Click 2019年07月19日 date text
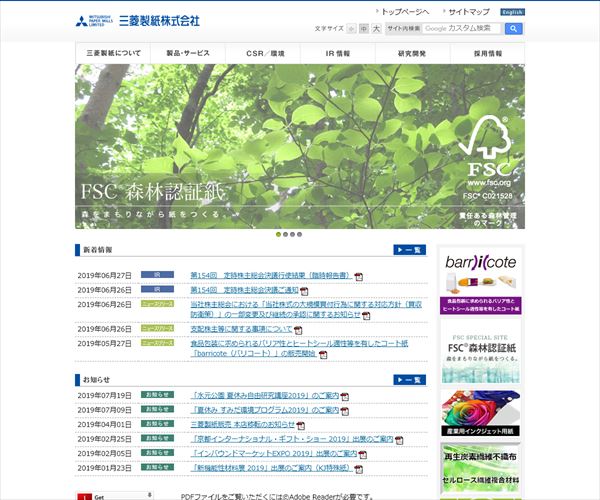The image size is (600, 500). [104, 396]
